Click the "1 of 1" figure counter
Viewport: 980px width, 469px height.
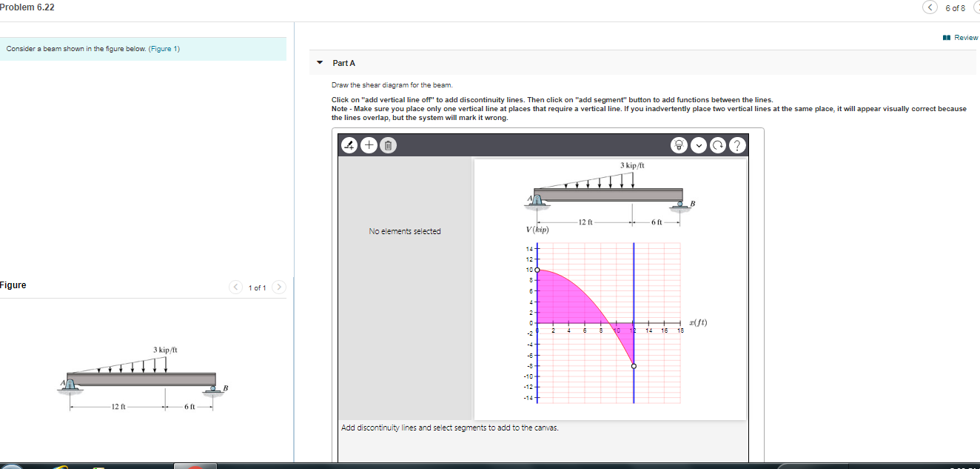258,287
